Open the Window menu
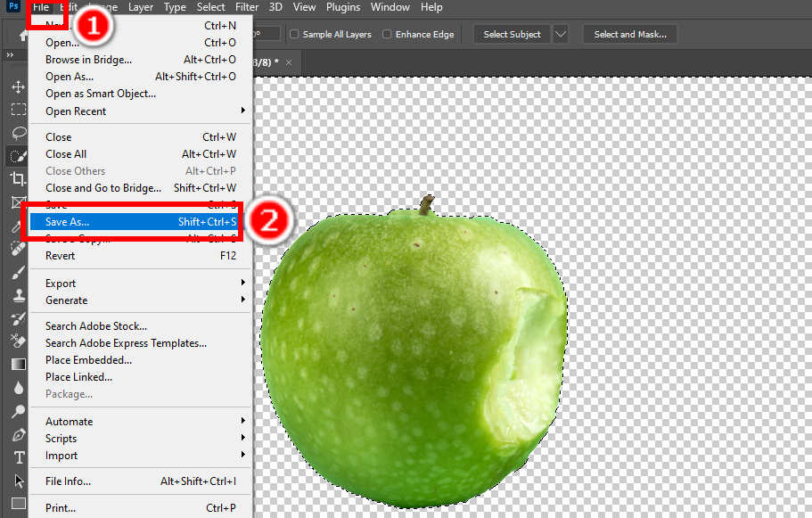The height and width of the screenshot is (518, 812). [390, 7]
